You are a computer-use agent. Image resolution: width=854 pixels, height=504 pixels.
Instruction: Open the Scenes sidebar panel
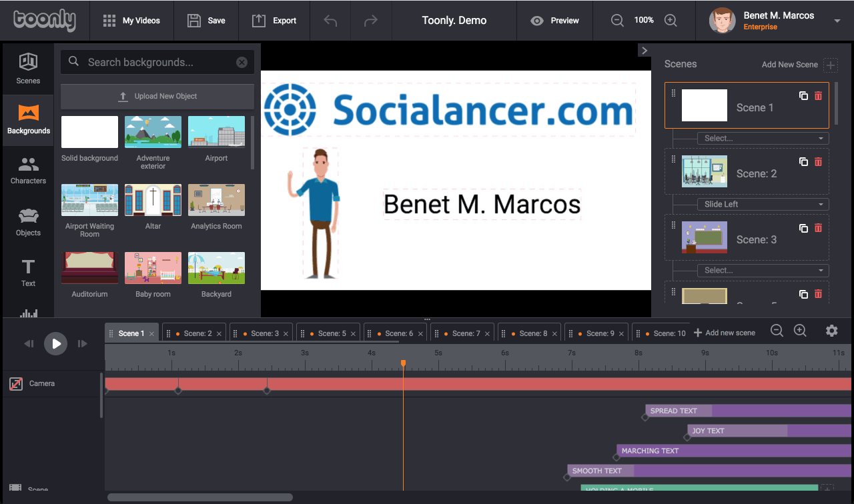point(28,69)
